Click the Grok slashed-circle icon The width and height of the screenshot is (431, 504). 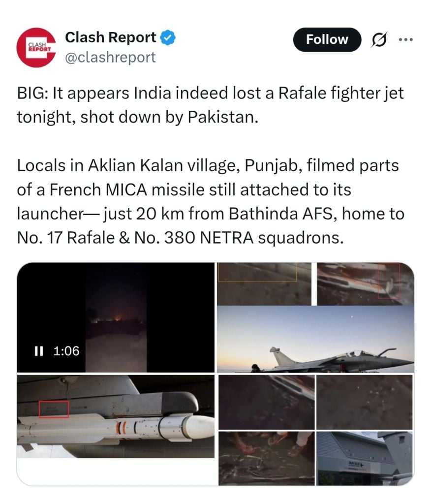point(379,40)
